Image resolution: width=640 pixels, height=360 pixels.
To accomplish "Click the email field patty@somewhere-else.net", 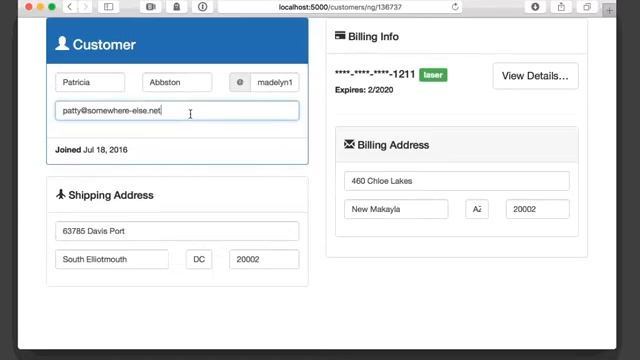I will click(177, 111).
